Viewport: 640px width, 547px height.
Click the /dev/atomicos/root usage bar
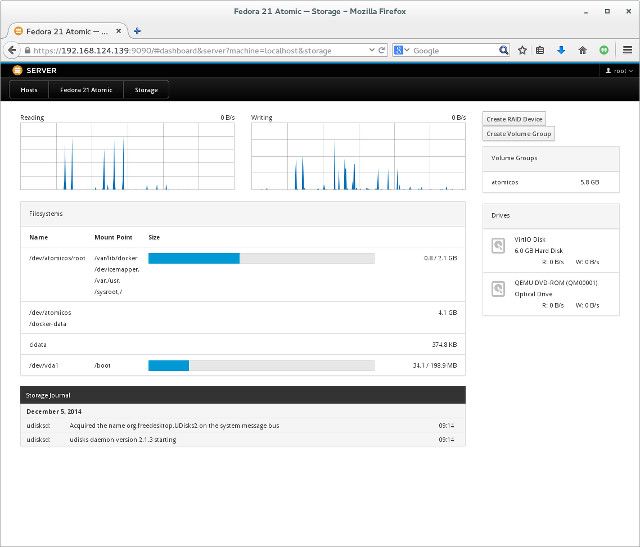coord(261,258)
